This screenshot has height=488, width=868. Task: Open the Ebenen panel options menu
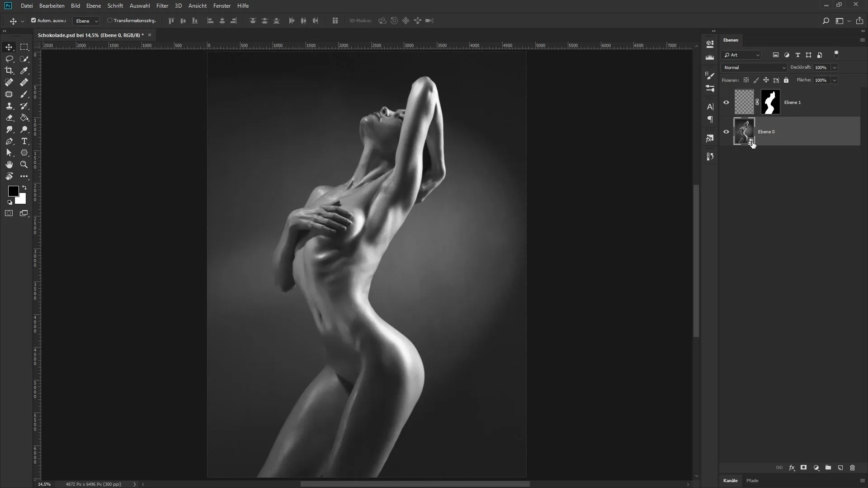coord(862,40)
